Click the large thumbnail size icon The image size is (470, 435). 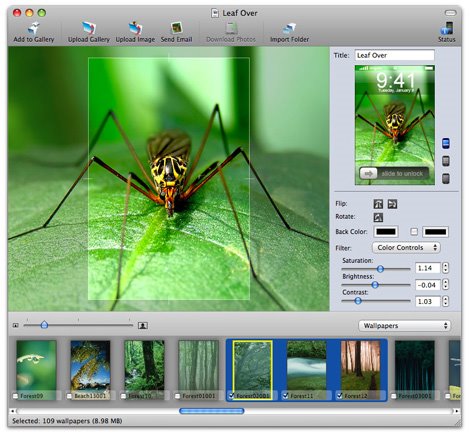pyautogui.click(x=143, y=325)
